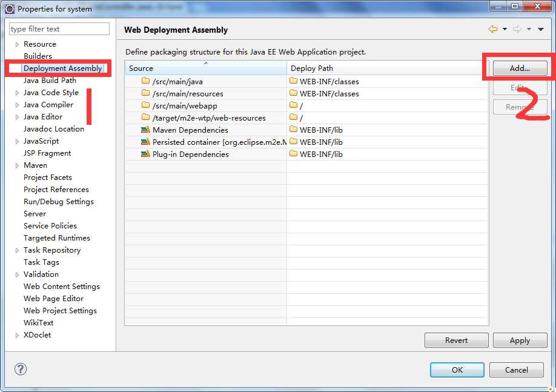
Task: Open the Web Page Editor page
Action: click(53, 298)
